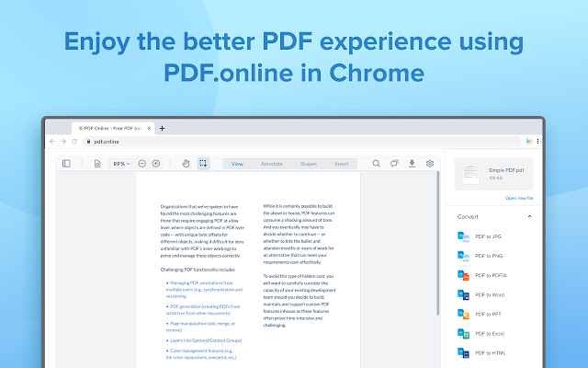Click the PDF to Word icon

[x=463, y=294]
